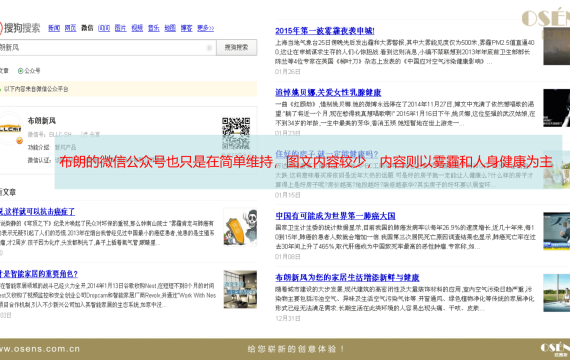
Task: Select the 公众号 radio button
Action: [x=21, y=71]
